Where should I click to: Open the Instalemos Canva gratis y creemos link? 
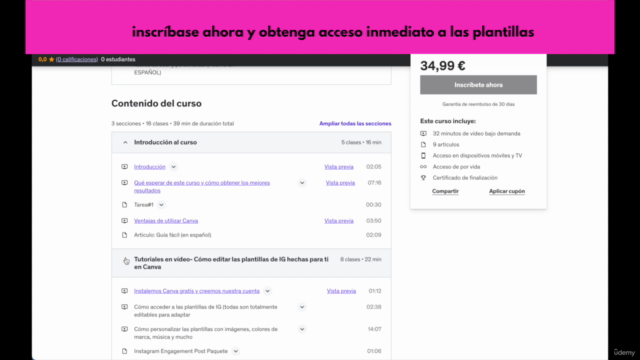tap(197, 291)
